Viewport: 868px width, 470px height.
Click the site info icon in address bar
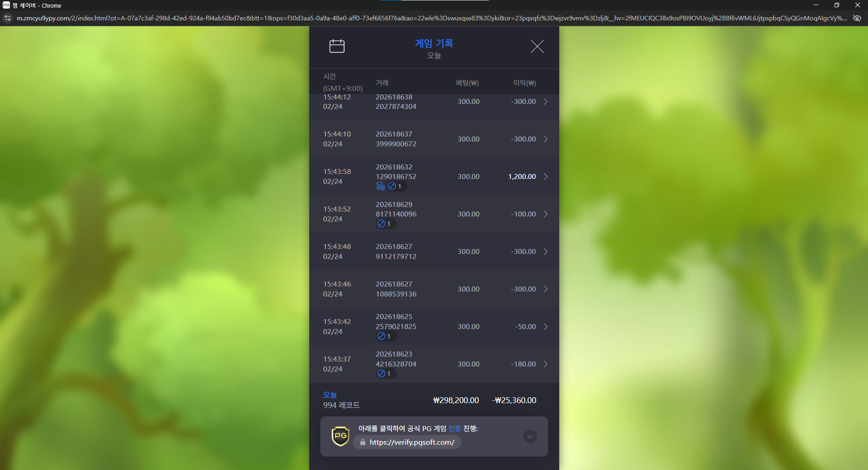coord(7,18)
